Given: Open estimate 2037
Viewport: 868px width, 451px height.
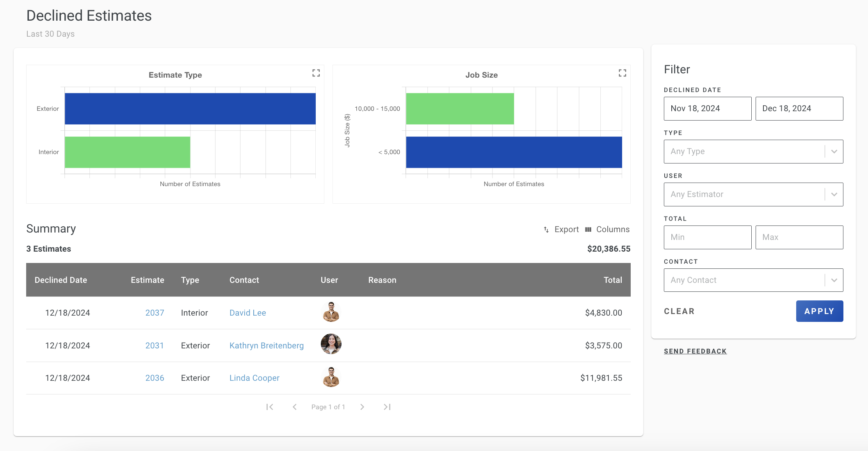Looking at the screenshot, I should (x=155, y=313).
